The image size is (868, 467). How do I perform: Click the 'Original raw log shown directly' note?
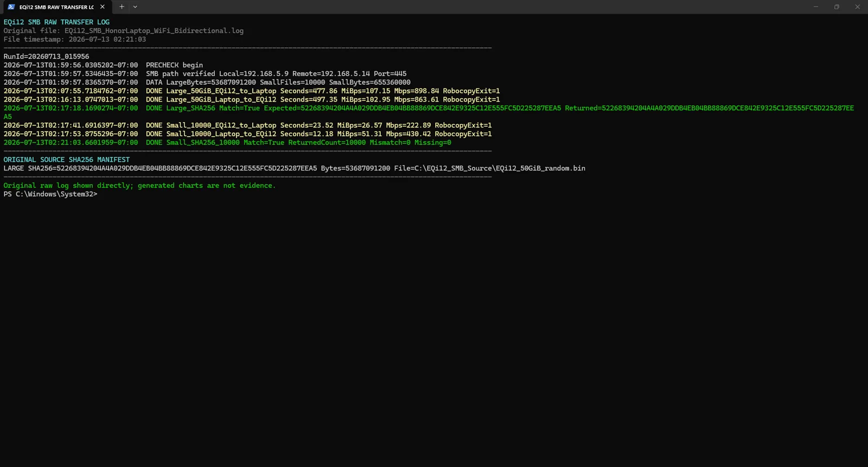(139, 186)
